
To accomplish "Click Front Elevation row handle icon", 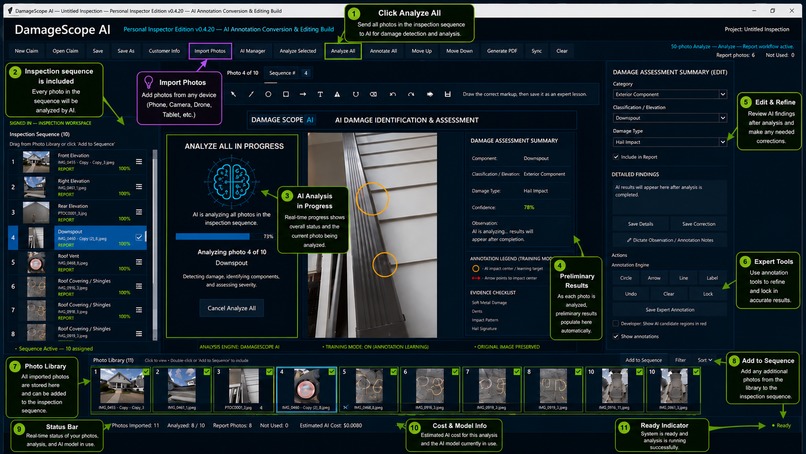I will click(x=139, y=161).
